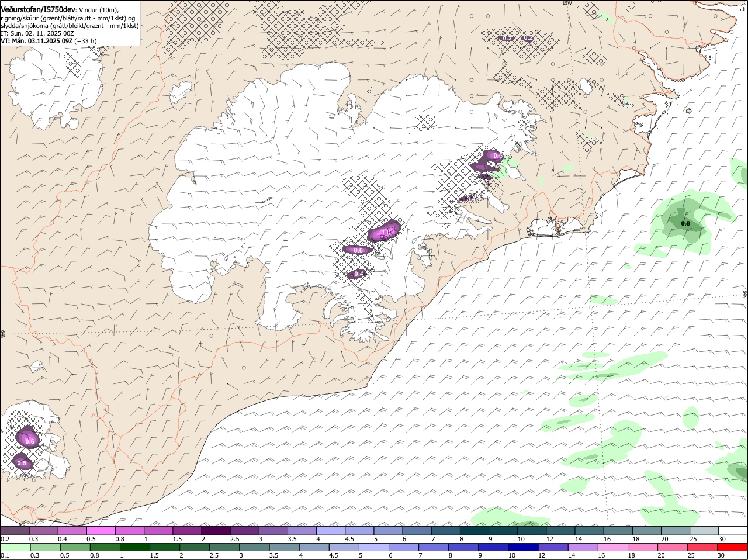Select the bright red 30 swatch on the rain scale
This screenshot has height=560, width=748.
coord(732,548)
